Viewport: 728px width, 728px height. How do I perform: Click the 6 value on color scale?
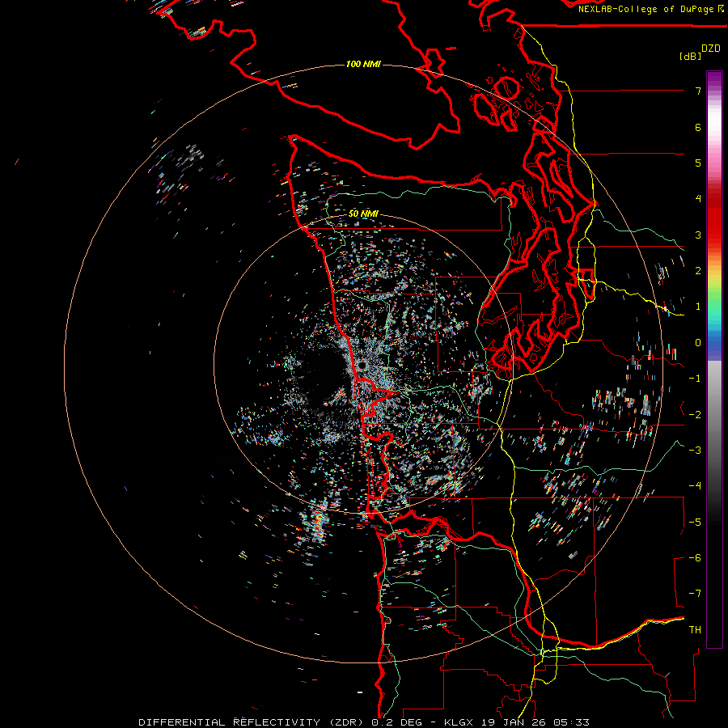tap(698, 127)
